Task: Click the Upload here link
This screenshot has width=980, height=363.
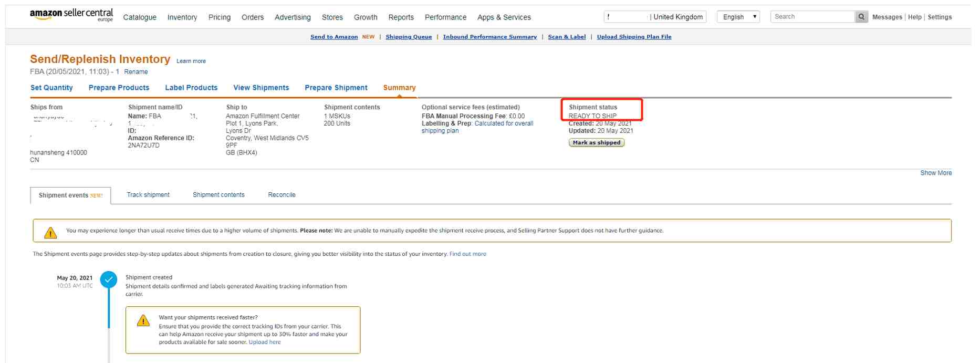Action: pos(265,342)
